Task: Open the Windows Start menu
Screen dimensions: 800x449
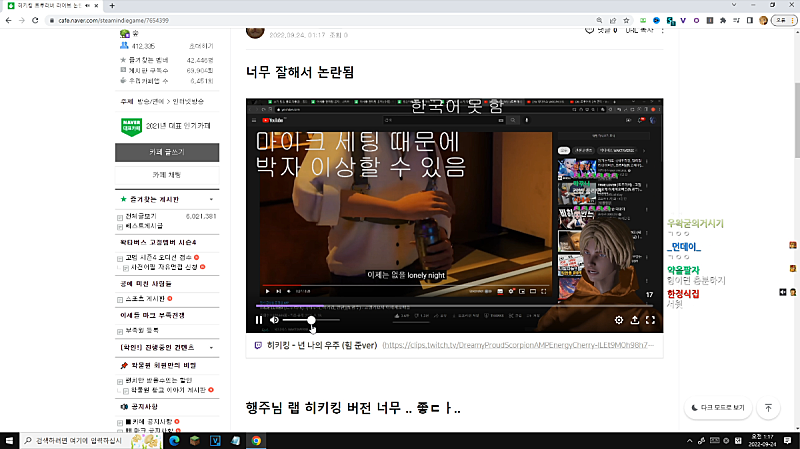Action: coord(9,440)
